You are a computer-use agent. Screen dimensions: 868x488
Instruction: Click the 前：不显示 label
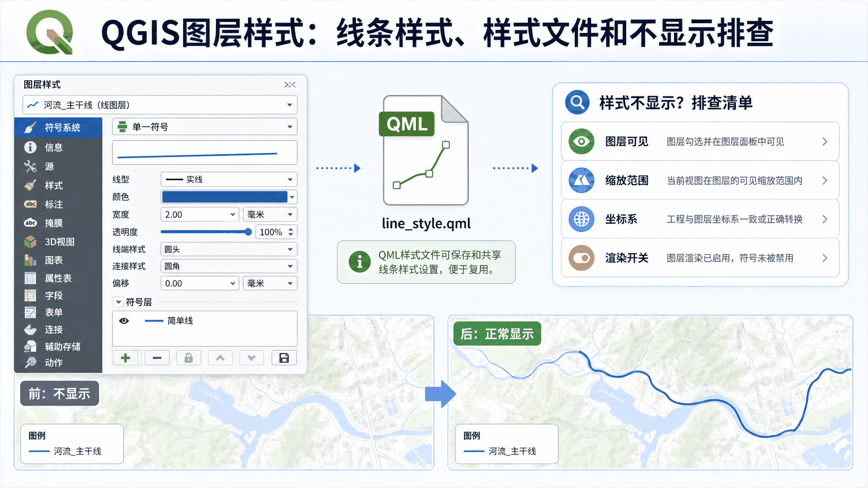pyautogui.click(x=59, y=394)
